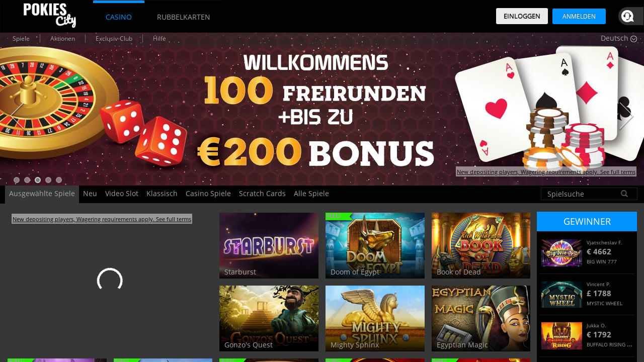Launch the Starburst game tile

point(269,245)
